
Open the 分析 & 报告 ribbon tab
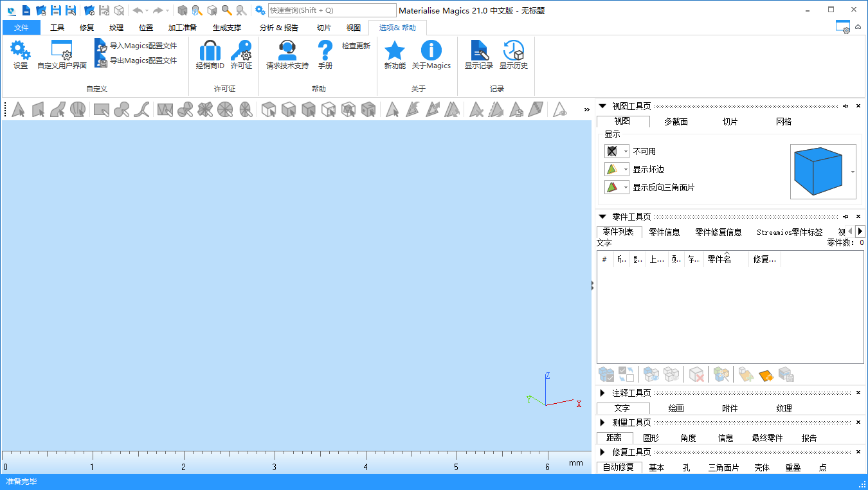click(279, 28)
